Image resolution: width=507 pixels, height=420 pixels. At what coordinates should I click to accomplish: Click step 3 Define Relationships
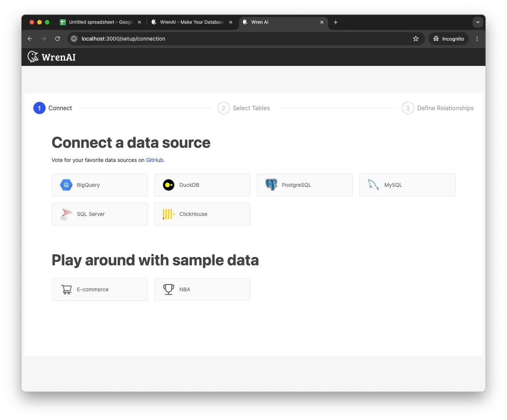[x=438, y=108]
